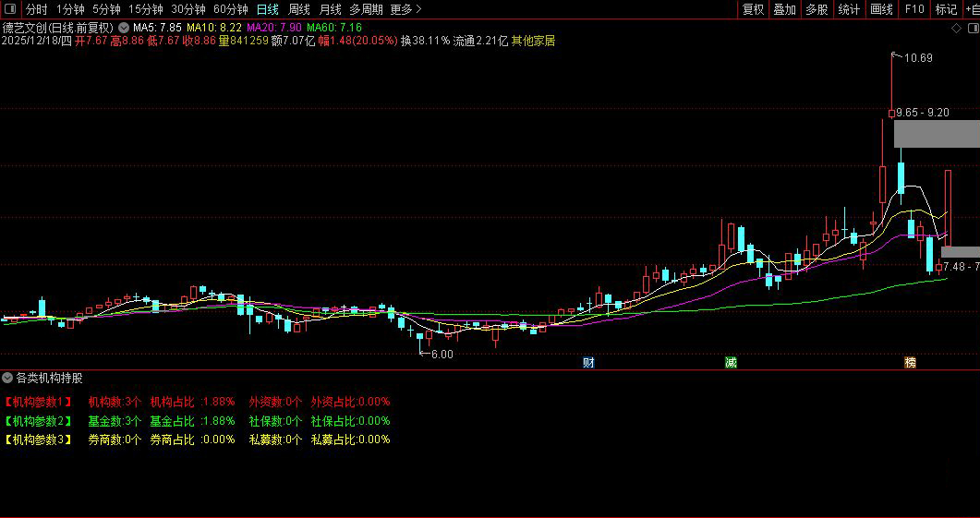Screen dimensions: 980x518
Task: Click the 10.69 high price label
Action: tap(918, 58)
